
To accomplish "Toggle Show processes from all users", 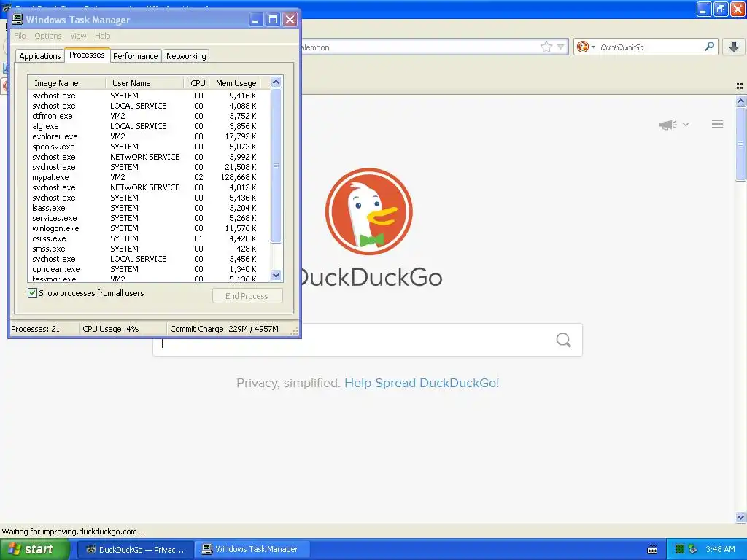I will pos(32,293).
